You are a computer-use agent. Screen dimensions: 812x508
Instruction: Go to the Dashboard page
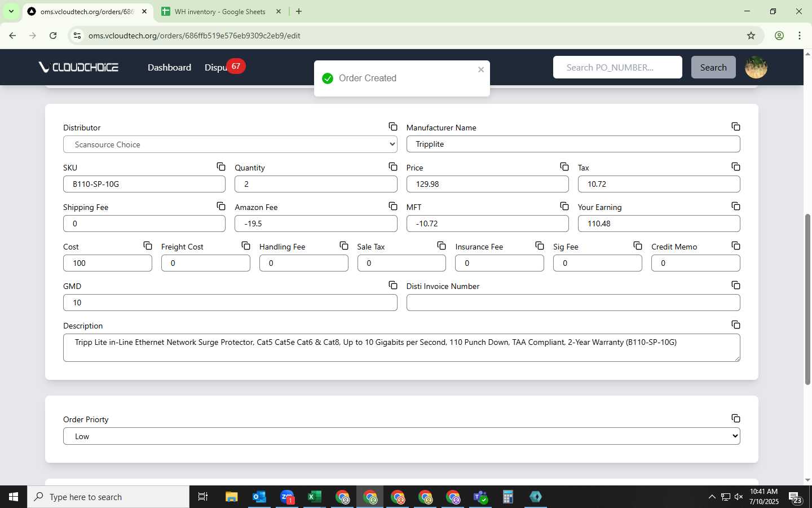coord(169,67)
